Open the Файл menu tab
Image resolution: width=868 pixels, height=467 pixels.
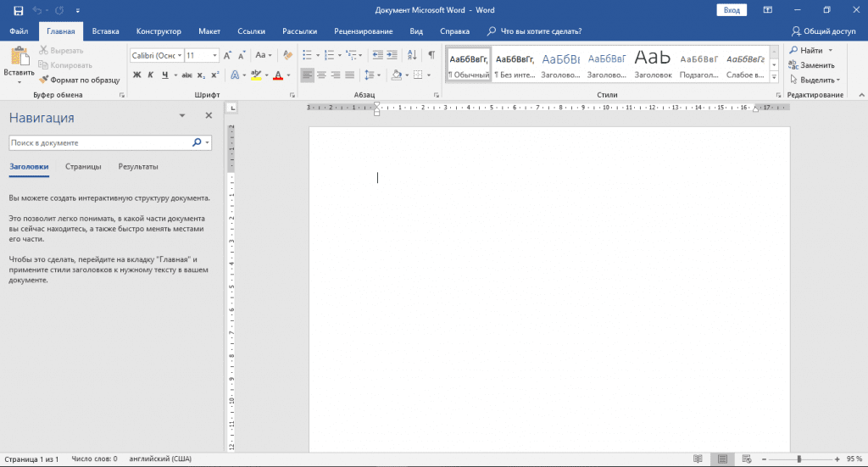coord(19,31)
